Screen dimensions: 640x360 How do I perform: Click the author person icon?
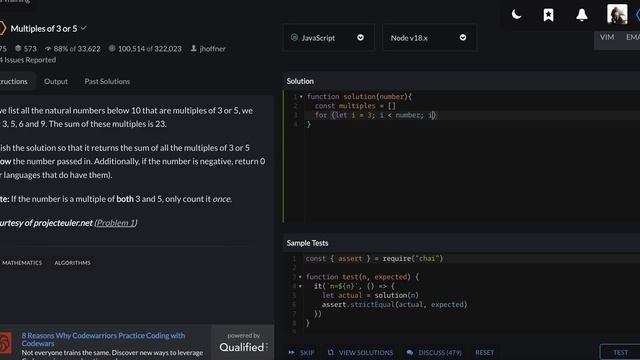193,48
